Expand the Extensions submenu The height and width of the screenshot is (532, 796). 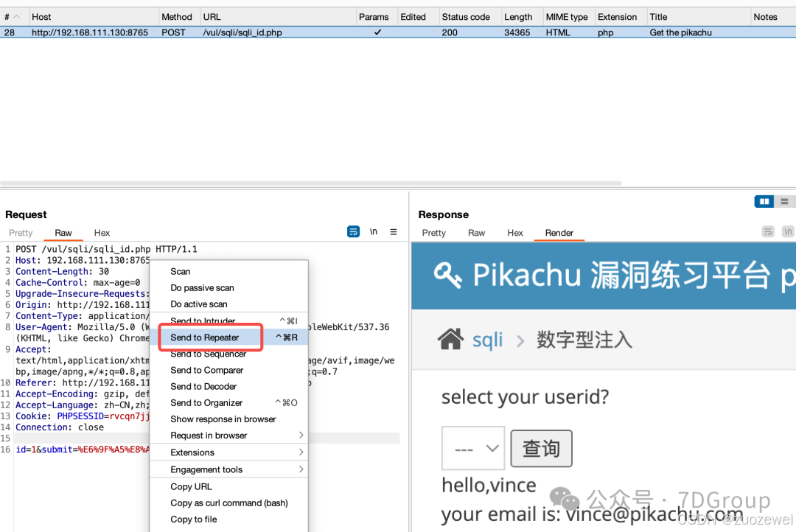229,452
